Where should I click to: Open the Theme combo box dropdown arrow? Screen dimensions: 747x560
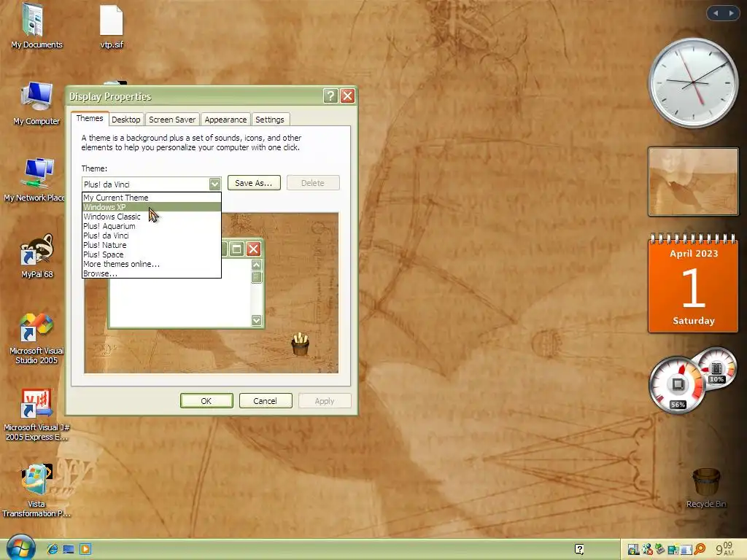point(215,184)
